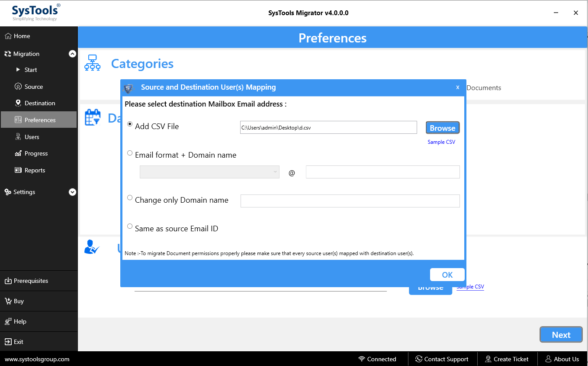
Task: Click Contact Support in status bar
Action: click(442, 359)
